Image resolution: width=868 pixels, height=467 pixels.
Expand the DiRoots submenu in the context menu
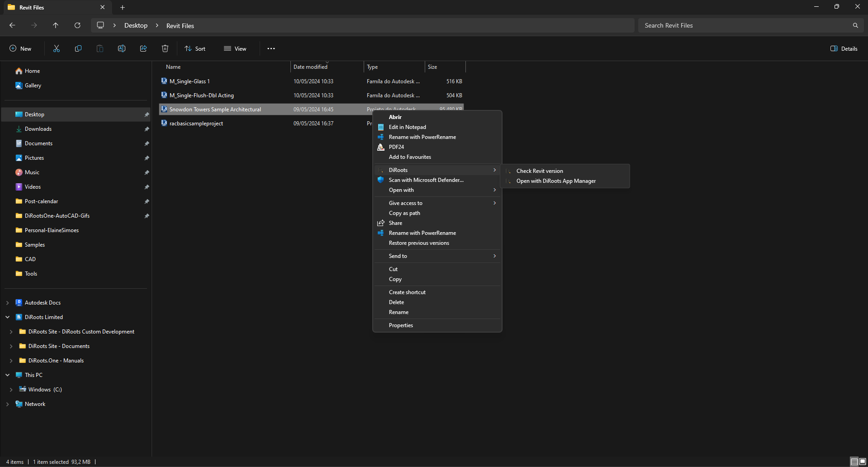(493, 170)
